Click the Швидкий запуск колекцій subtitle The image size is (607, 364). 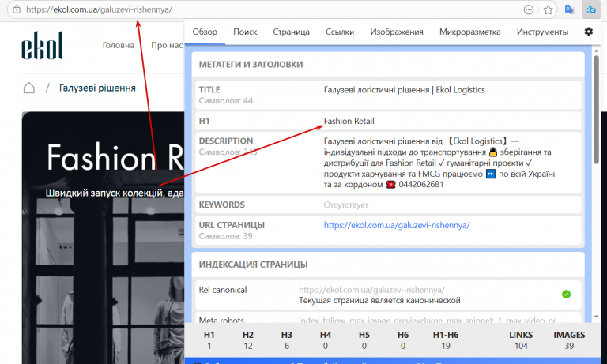coord(115,193)
